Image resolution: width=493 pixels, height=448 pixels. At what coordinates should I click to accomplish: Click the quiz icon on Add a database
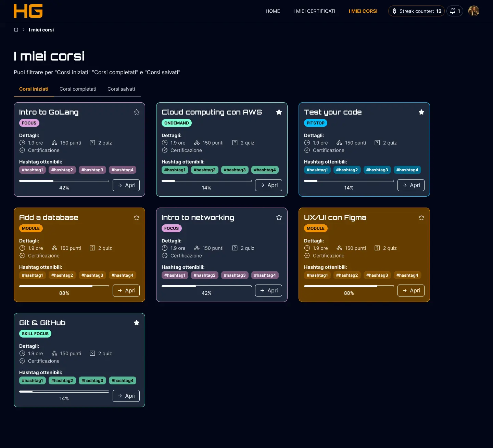(x=92, y=248)
